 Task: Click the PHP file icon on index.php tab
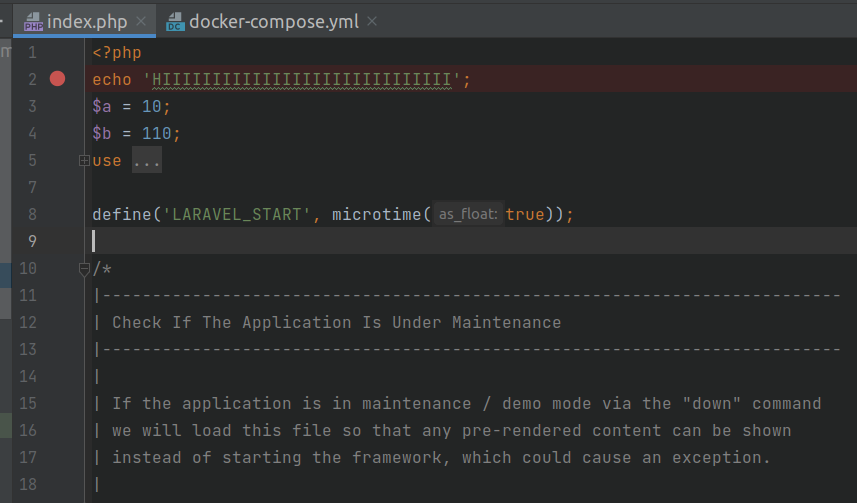point(32,21)
